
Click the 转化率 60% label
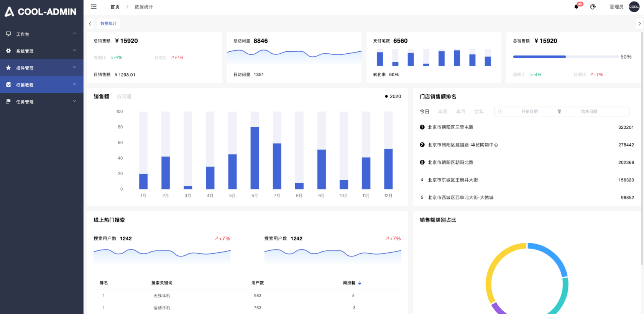point(386,75)
